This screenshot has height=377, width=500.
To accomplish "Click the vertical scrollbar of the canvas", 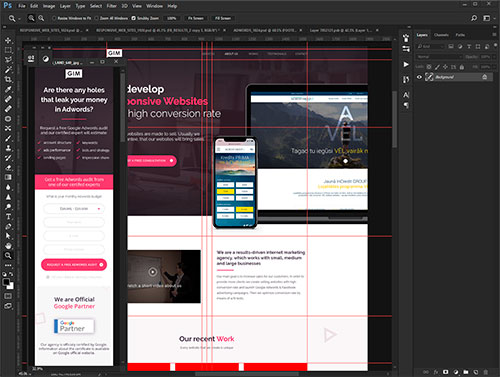I will pyautogui.click(x=395, y=120).
